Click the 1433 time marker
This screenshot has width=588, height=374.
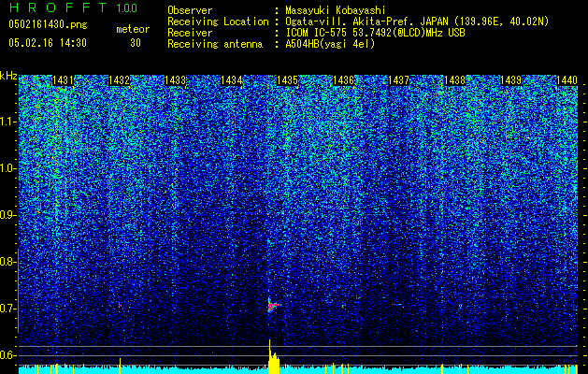pyautogui.click(x=175, y=80)
